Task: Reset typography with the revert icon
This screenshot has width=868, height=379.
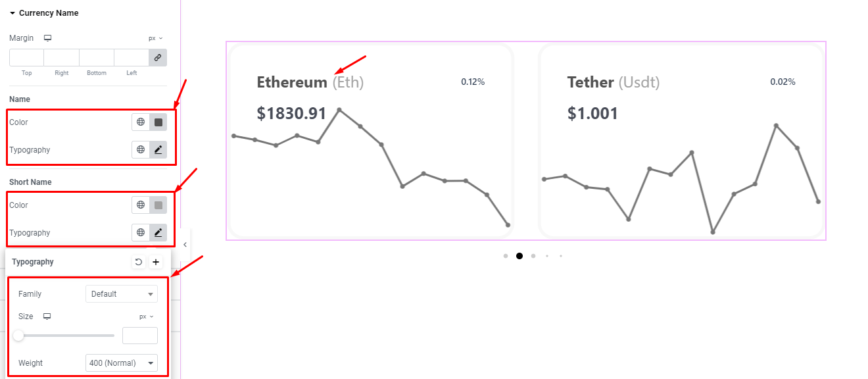Action: tap(138, 262)
